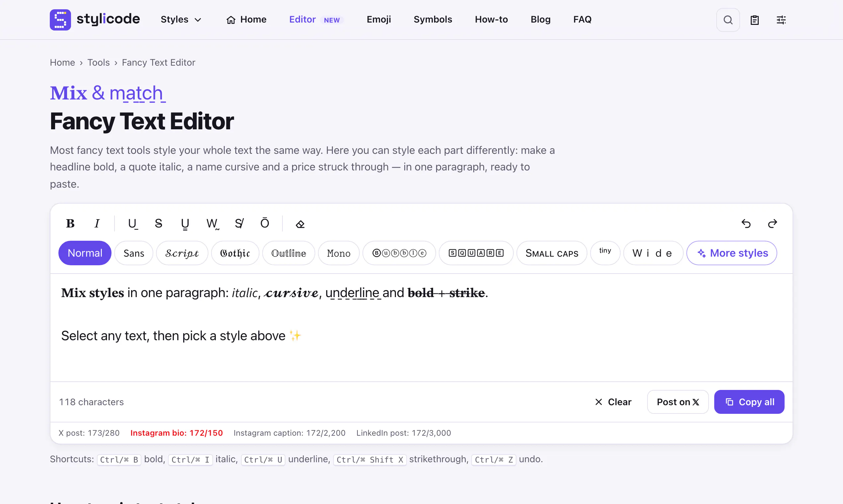The width and height of the screenshot is (843, 504).
Task: Open the clipboard icon in header
Action: point(754,20)
